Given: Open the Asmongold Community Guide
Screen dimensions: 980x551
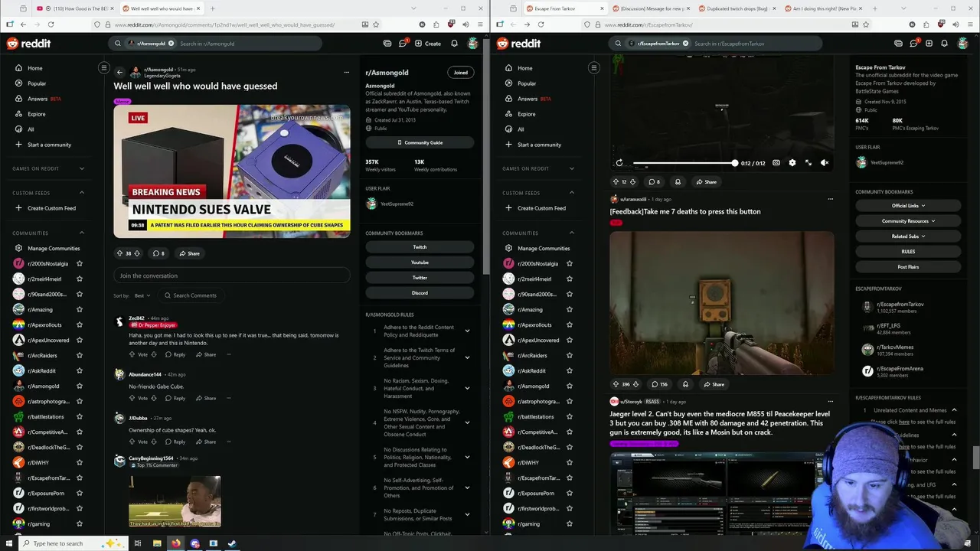Looking at the screenshot, I should click(x=420, y=142).
